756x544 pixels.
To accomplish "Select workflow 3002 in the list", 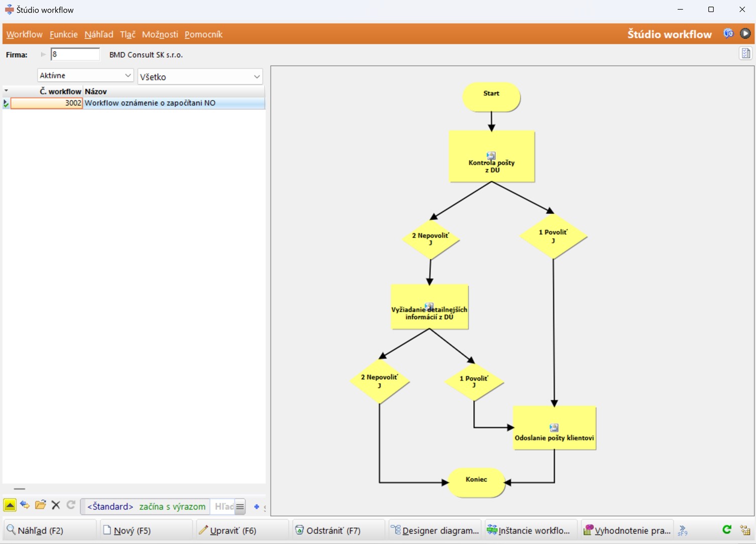I will tap(150, 102).
